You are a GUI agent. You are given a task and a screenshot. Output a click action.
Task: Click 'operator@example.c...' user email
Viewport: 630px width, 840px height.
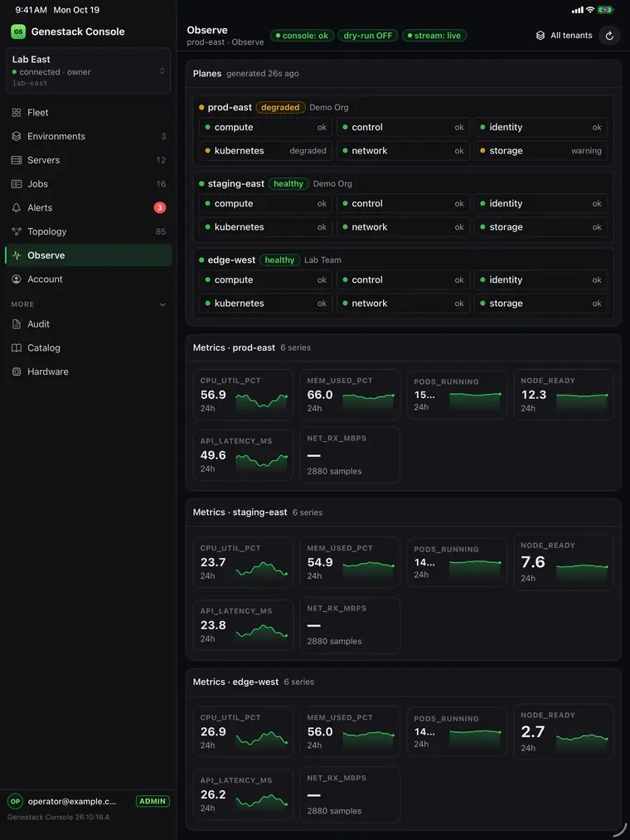click(x=72, y=801)
